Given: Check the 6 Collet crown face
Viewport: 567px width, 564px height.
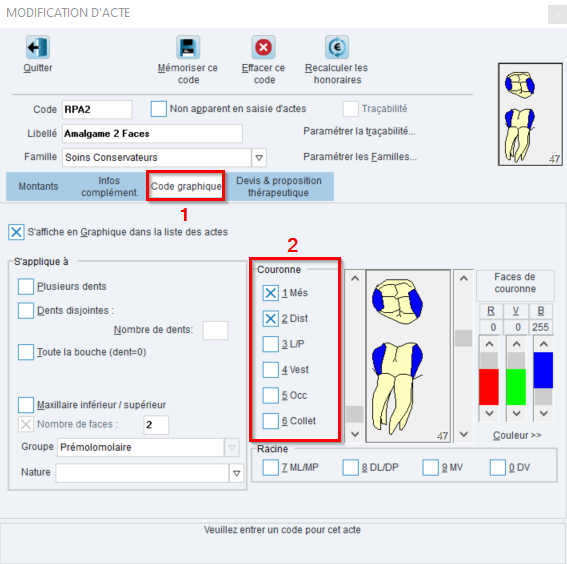Looking at the screenshot, I should click(270, 421).
